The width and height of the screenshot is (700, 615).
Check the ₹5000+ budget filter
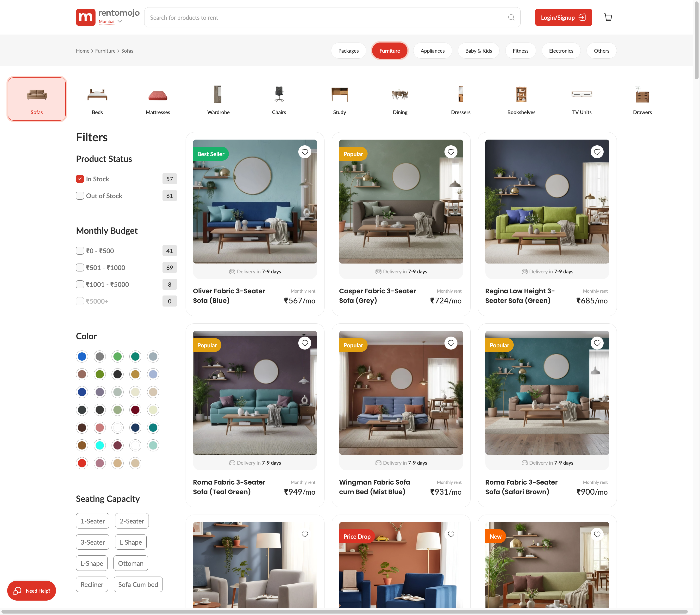click(x=80, y=301)
